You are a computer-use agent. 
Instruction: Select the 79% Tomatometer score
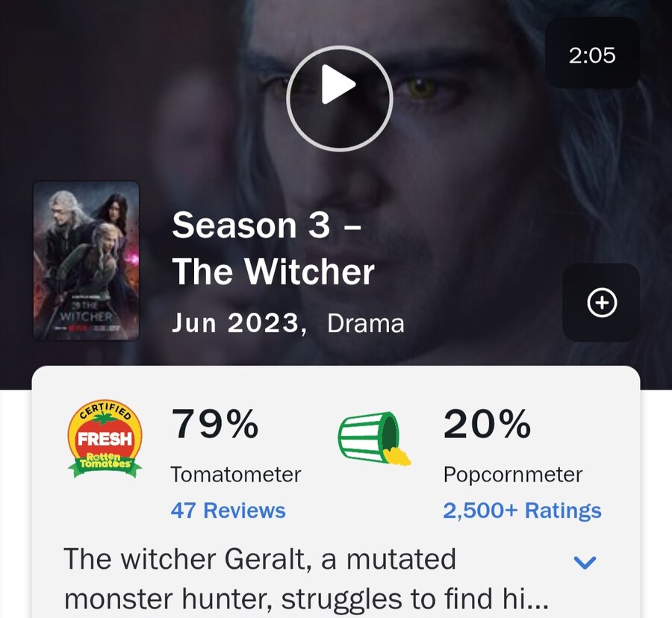(x=215, y=424)
